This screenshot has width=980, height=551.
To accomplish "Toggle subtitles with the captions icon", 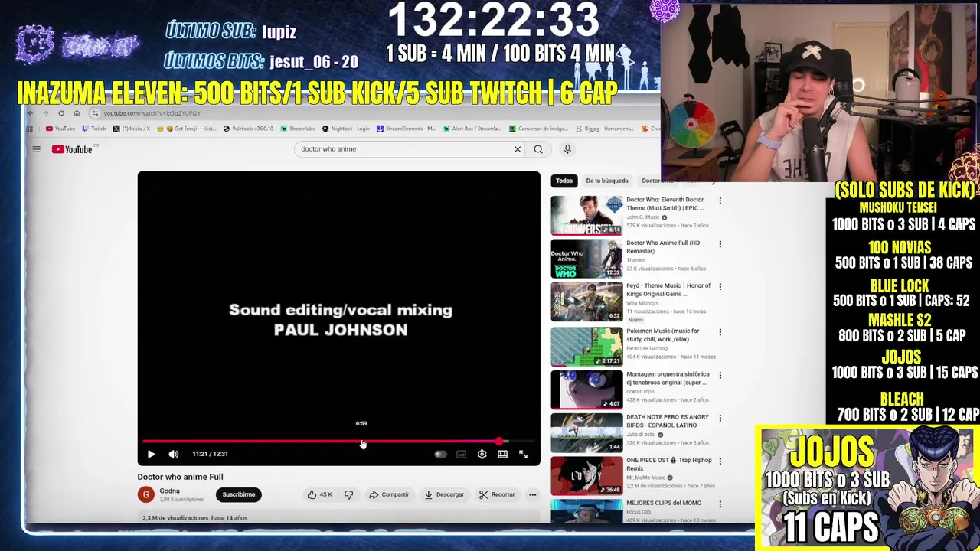I will [x=461, y=454].
